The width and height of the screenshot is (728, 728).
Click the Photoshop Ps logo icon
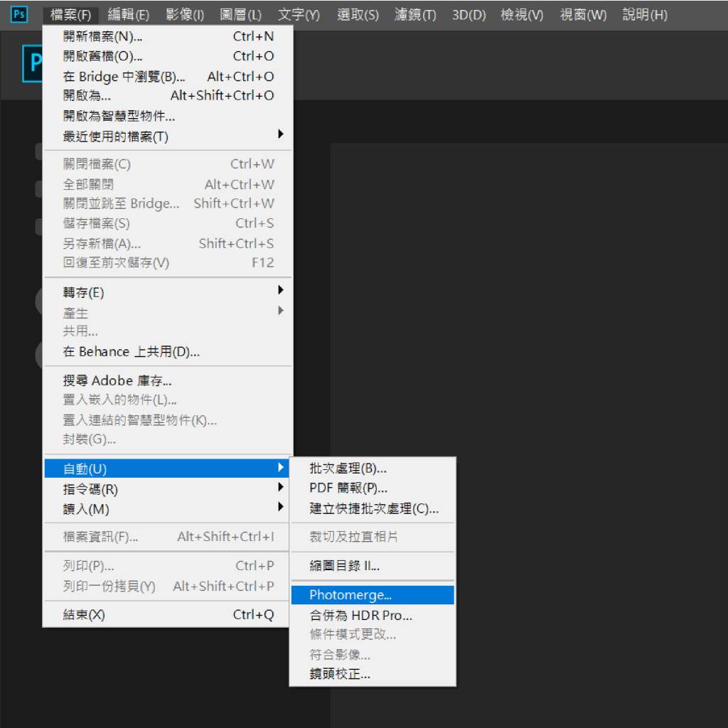19,14
